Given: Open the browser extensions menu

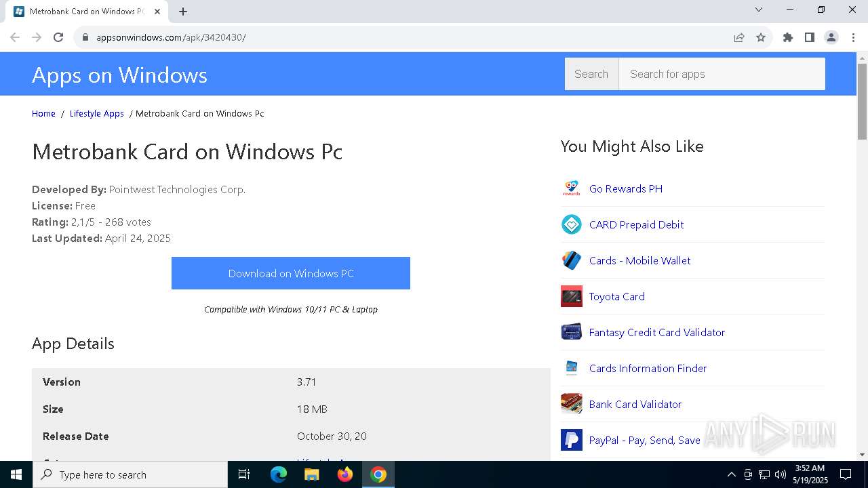Looking at the screenshot, I should pyautogui.click(x=788, y=37).
